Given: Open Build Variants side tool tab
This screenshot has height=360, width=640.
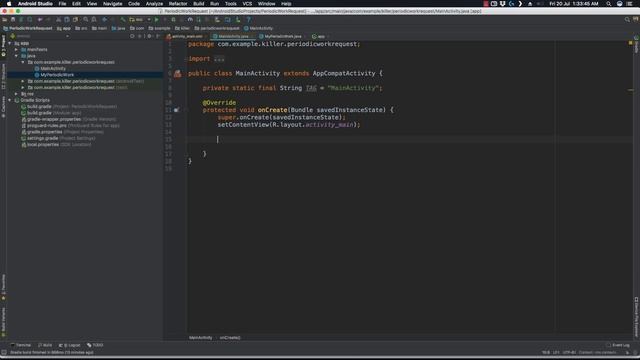Looking at the screenshot, I should [x=3, y=322].
